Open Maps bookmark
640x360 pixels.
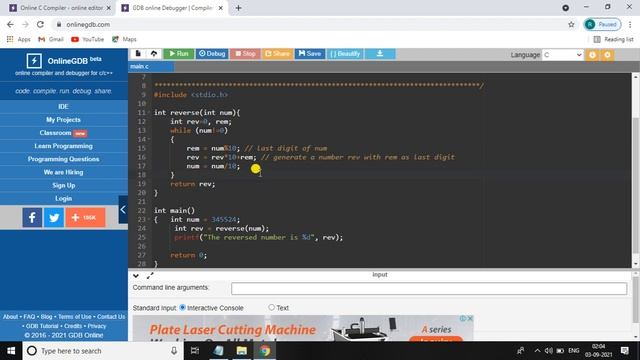tap(124, 39)
